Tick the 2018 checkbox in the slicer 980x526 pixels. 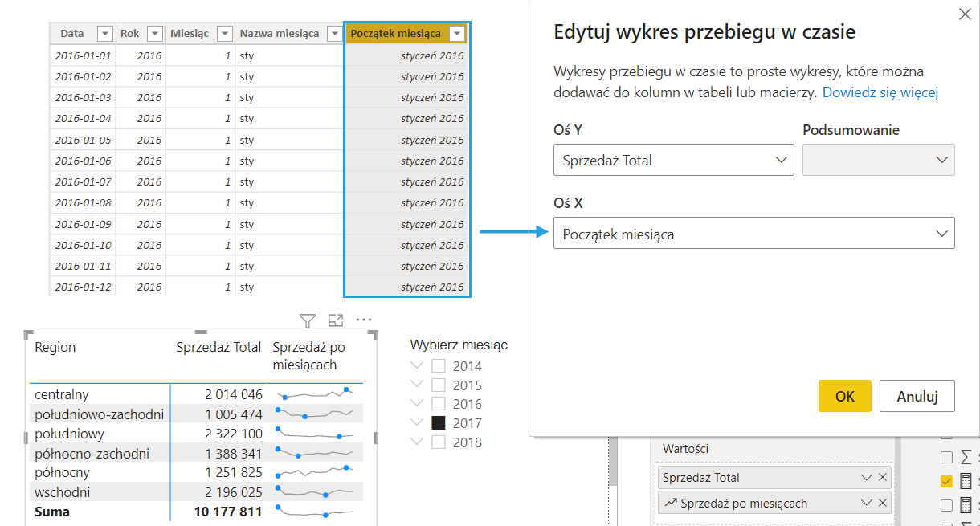tap(439, 442)
